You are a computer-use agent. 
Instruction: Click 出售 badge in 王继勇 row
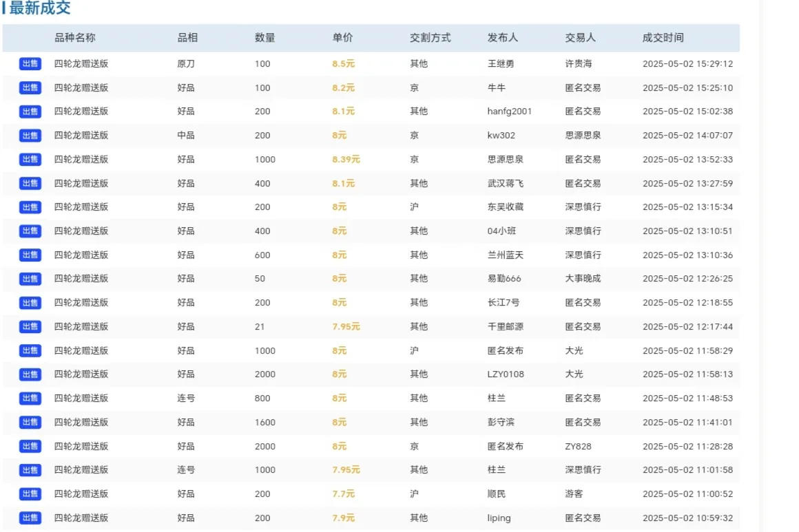(30, 64)
